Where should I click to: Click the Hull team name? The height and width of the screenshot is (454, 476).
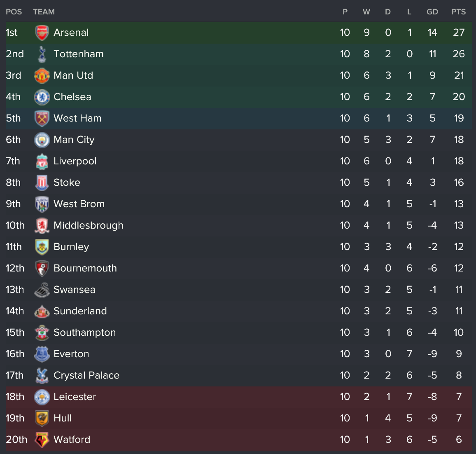(63, 418)
